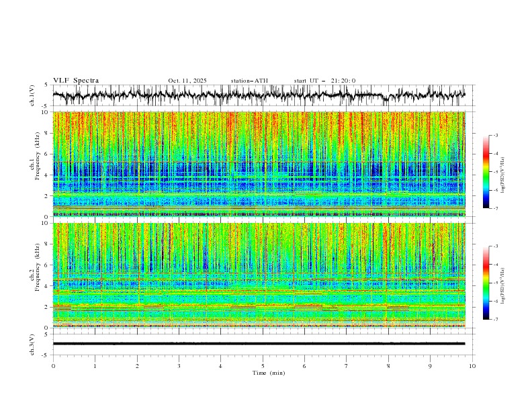This screenshot has height=411, width=532.
Task: Select the date label "Oct. 11, 2025"
Action: 187,81
